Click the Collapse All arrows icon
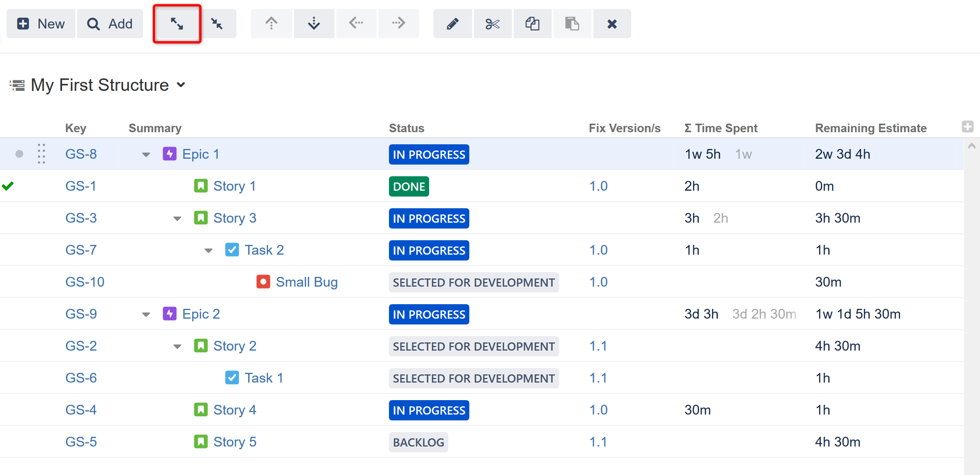Screen dimensions: 980x475 [217, 24]
